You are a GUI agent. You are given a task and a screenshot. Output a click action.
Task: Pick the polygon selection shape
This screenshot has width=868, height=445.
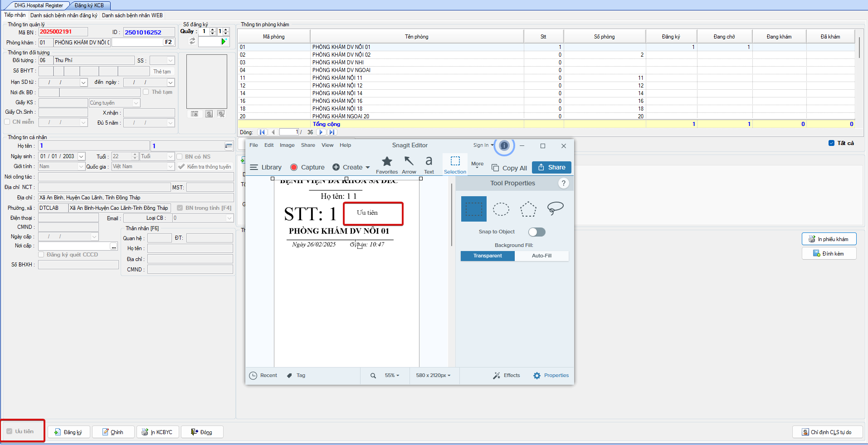tap(528, 209)
